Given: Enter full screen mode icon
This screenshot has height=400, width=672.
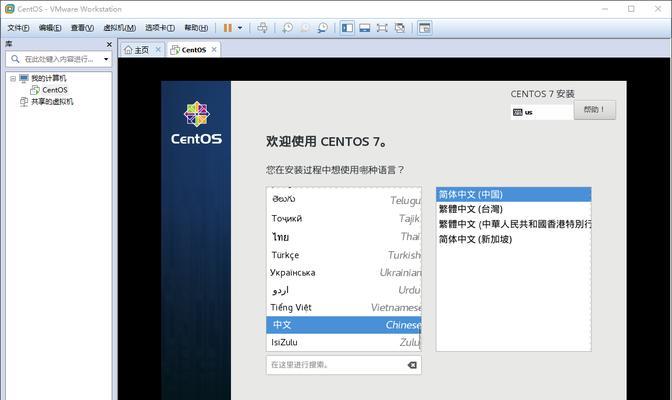Looking at the screenshot, I should [x=382, y=28].
